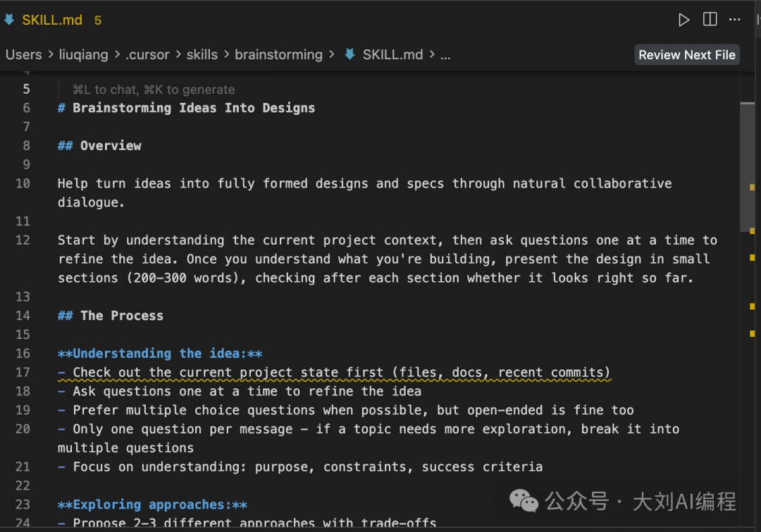This screenshot has height=532, width=761.
Task: Click the '⌘L to chat, ⌘K to generate' hint
Action: point(154,89)
